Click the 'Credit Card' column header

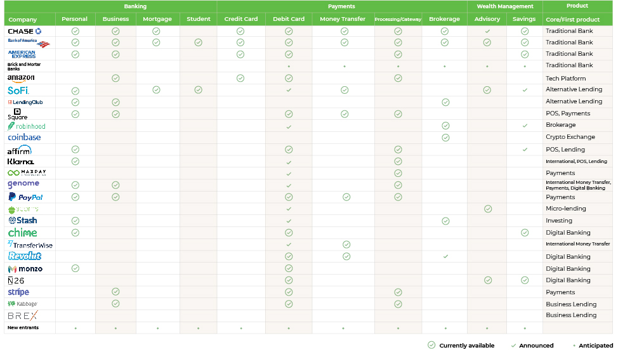[x=241, y=19]
